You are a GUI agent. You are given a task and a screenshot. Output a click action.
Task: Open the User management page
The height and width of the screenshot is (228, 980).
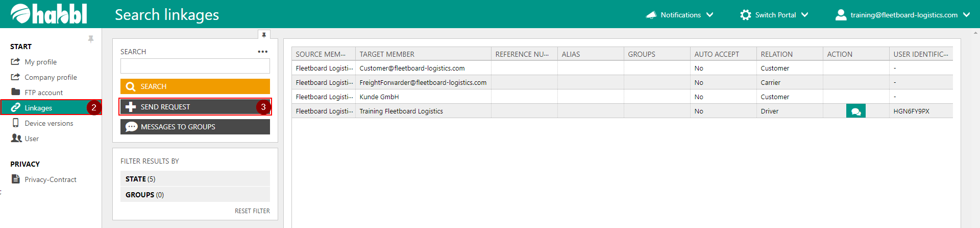[32, 139]
